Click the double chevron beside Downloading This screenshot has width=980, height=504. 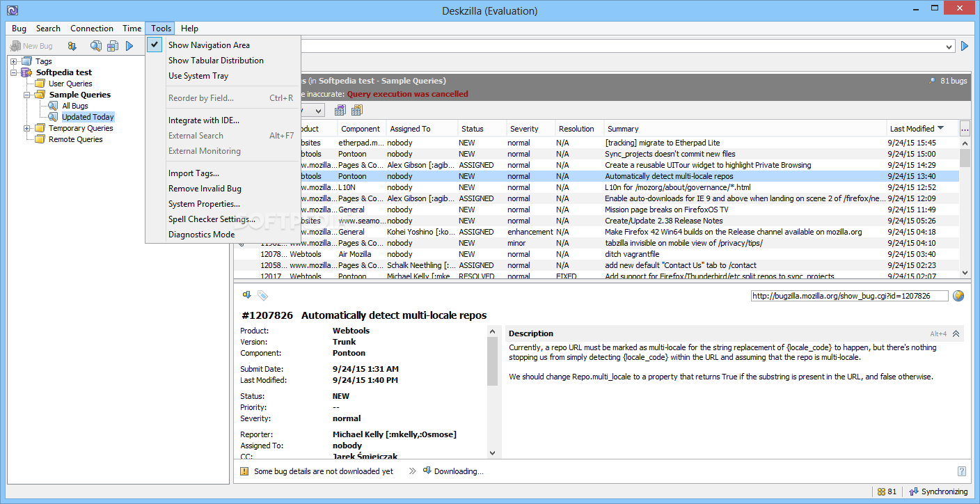[412, 471]
